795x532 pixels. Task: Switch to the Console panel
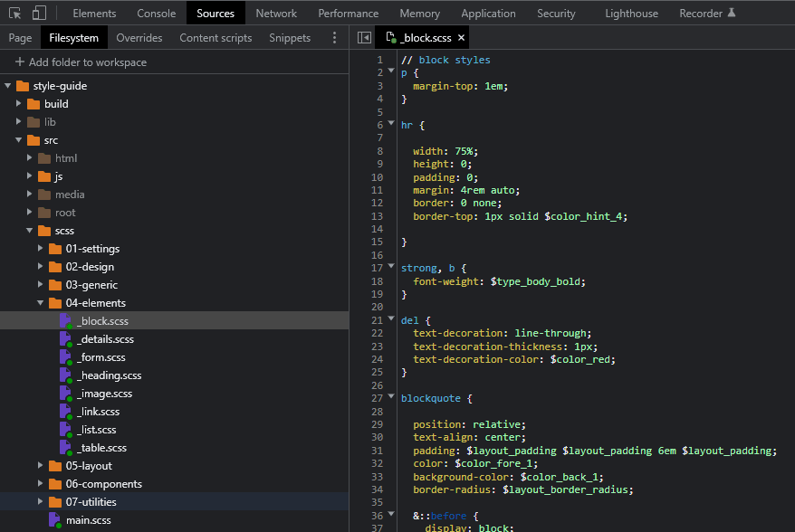[x=156, y=13]
